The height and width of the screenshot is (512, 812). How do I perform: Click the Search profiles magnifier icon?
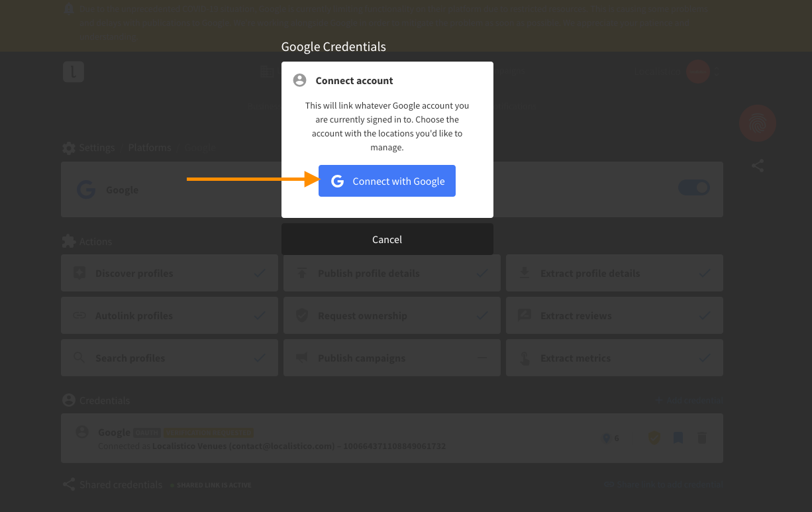pos(79,358)
